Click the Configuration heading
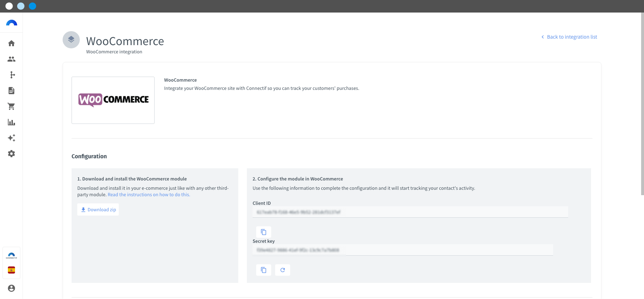Image resolution: width=644 pixels, height=299 pixels. (89, 156)
